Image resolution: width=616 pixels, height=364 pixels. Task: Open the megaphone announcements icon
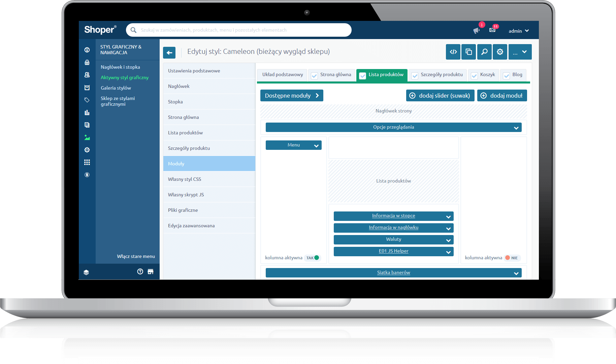coord(476,31)
